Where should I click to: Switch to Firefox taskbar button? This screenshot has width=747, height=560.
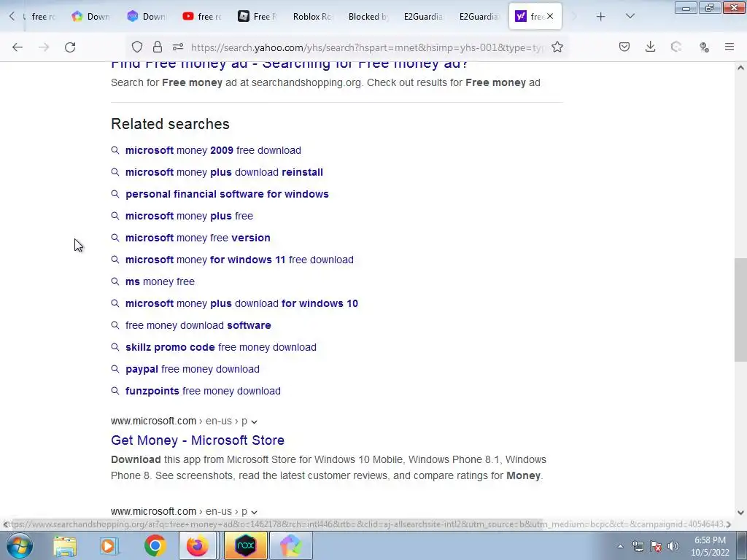(x=197, y=545)
